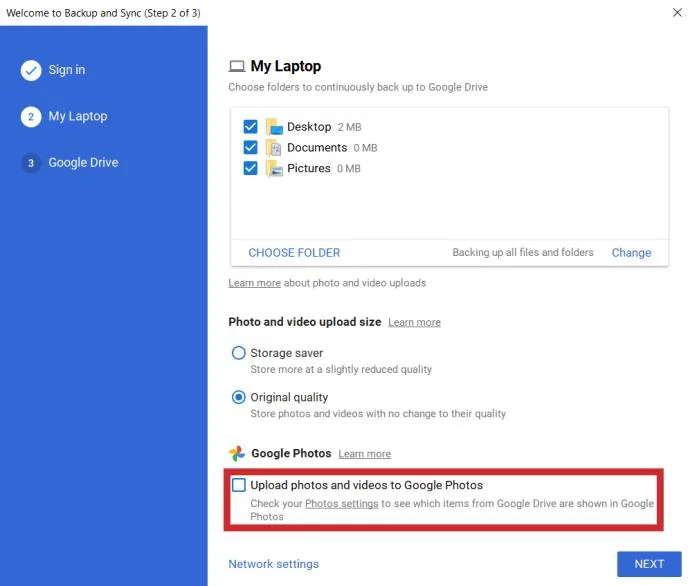Go to the Sign in step

[x=67, y=70]
